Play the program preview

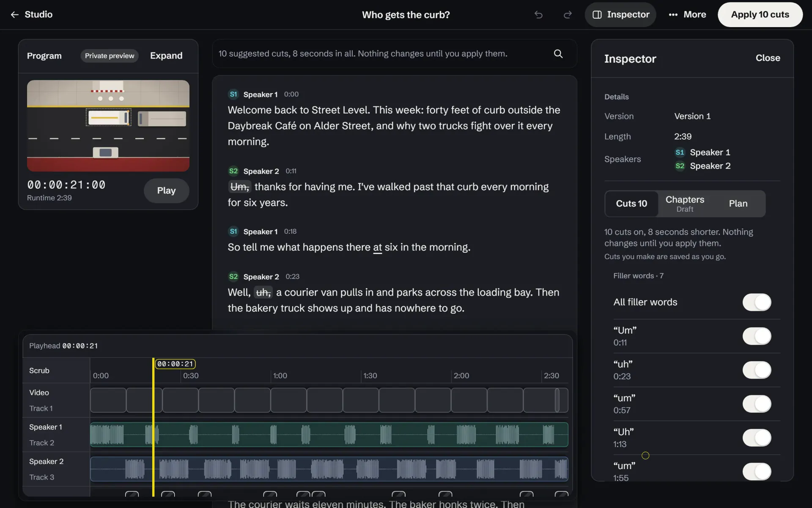pyautogui.click(x=166, y=190)
